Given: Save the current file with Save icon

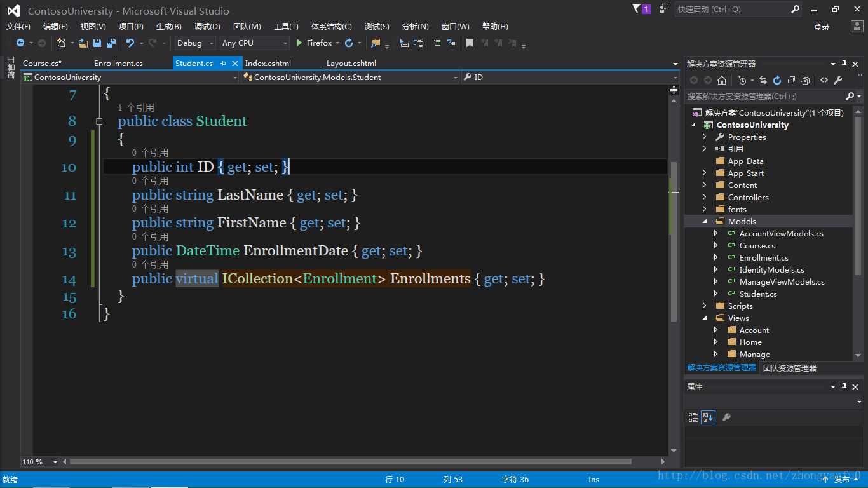Looking at the screenshot, I should [x=97, y=43].
